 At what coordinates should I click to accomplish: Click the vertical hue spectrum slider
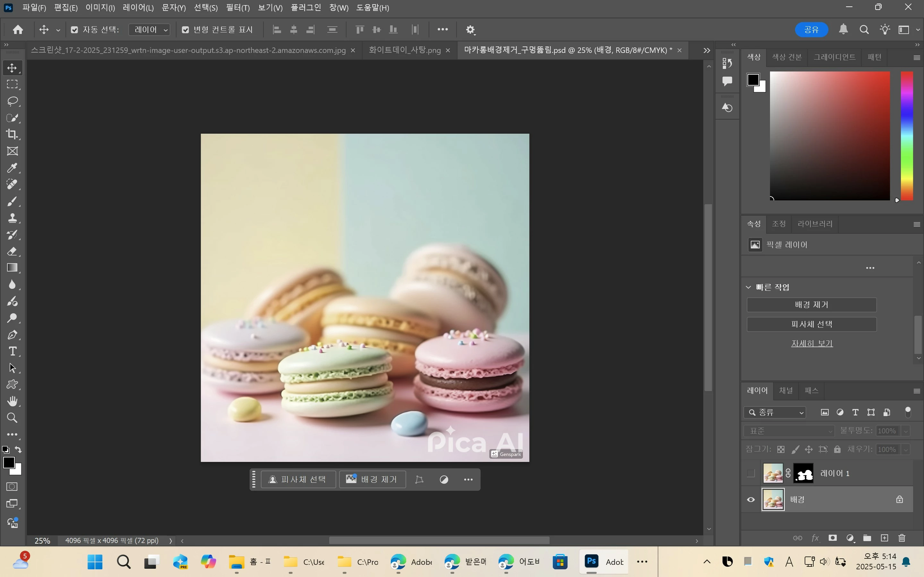[x=907, y=136]
